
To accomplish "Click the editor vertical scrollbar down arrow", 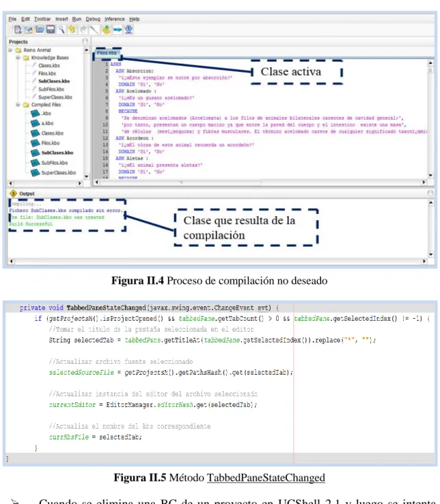I will click(x=430, y=176).
